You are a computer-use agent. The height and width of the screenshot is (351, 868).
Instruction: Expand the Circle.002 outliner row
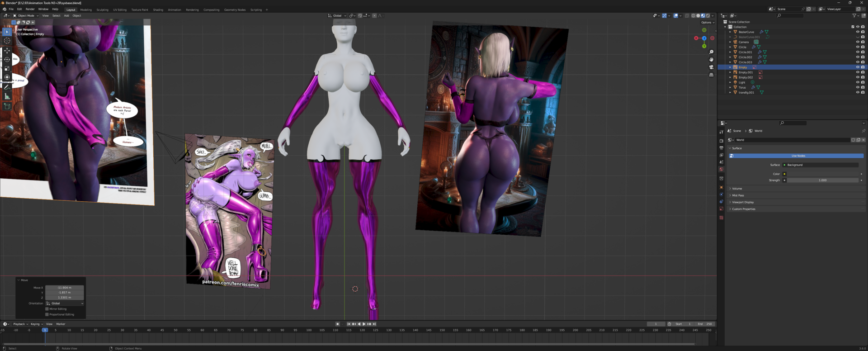tap(730, 57)
